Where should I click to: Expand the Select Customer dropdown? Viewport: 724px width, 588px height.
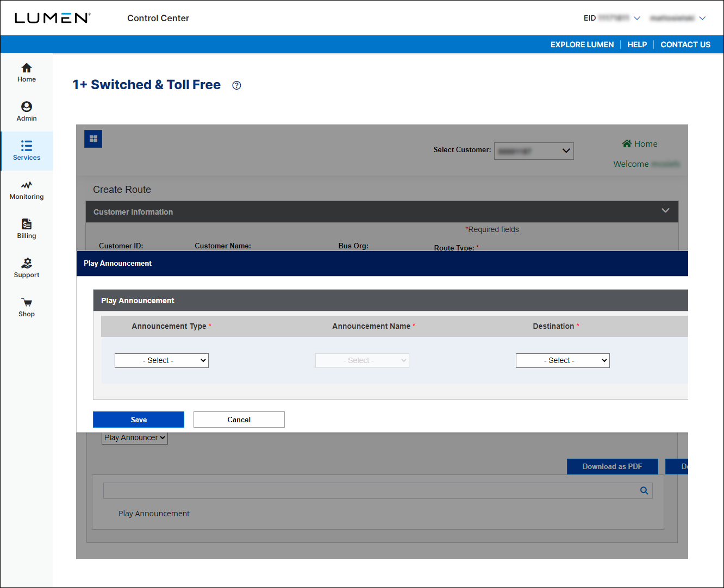534,151
